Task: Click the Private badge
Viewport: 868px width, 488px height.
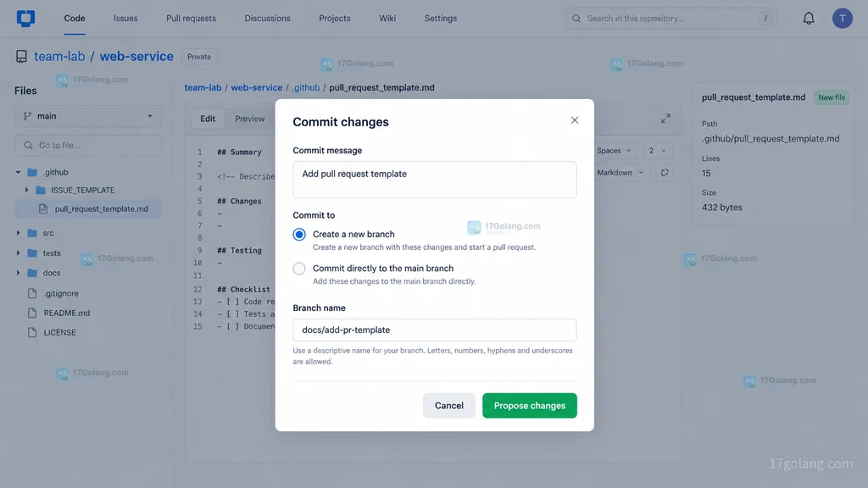Action: 198,57
